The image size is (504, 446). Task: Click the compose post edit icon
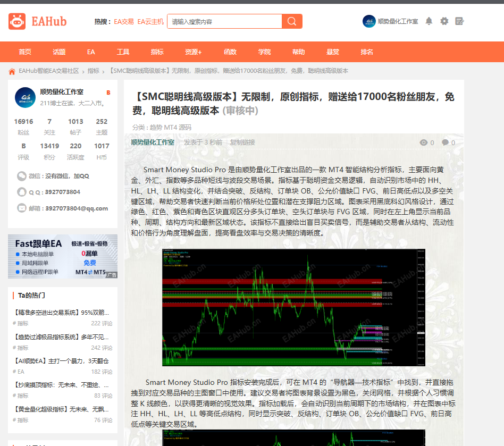click(460, 21)
